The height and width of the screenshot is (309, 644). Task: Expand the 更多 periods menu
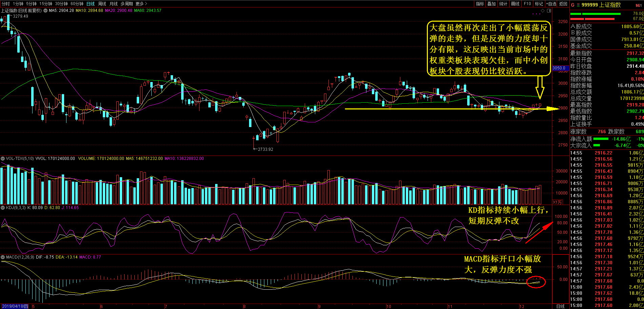141,4
